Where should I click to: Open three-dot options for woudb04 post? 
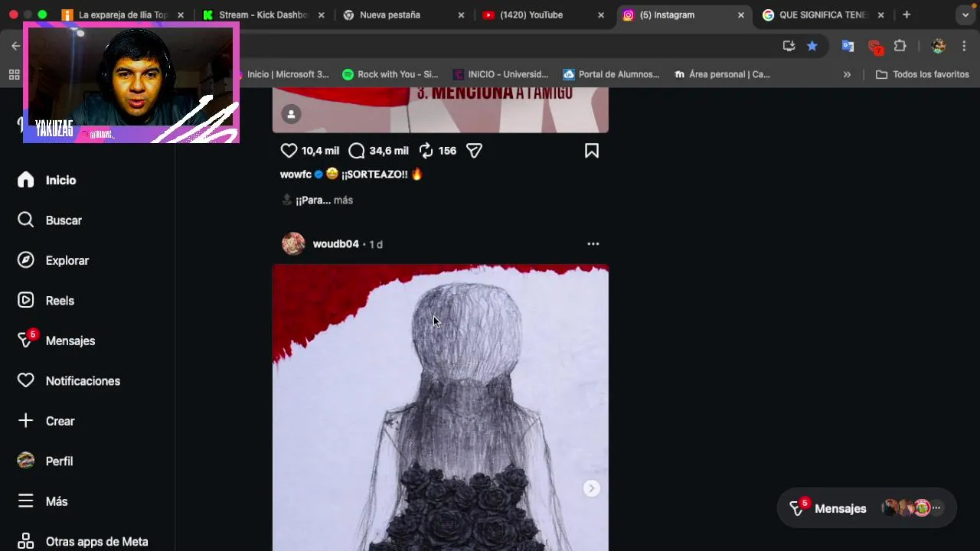[593, 244]
